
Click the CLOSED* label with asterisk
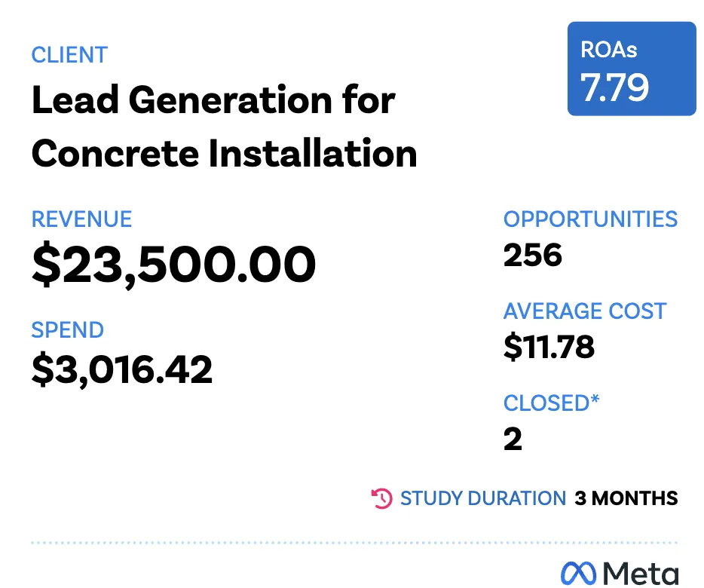[x=551, y=403]
